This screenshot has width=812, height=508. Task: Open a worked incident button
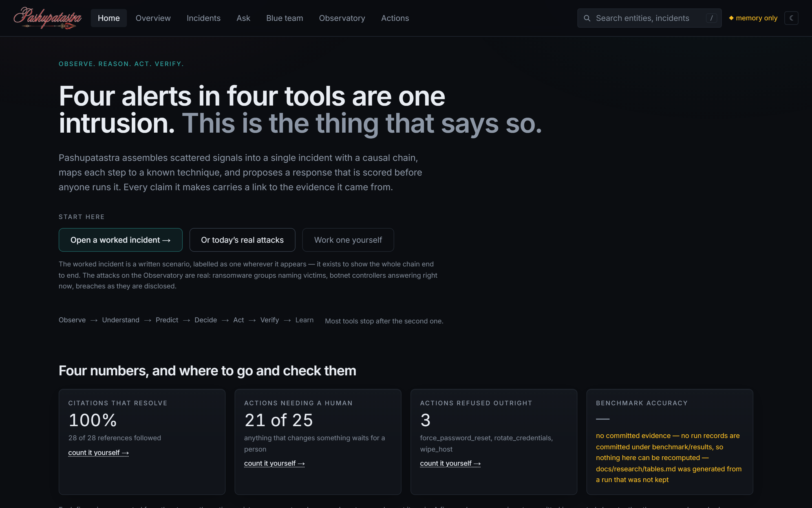(x=120, y=240)
